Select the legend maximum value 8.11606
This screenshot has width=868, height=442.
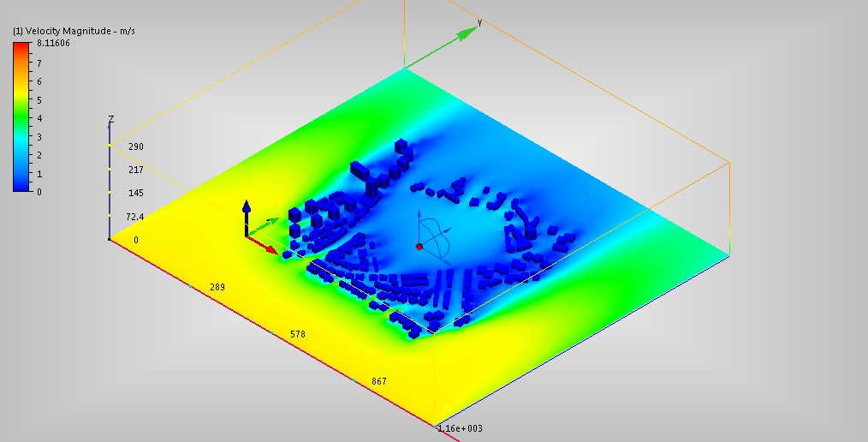pos(54,43)
